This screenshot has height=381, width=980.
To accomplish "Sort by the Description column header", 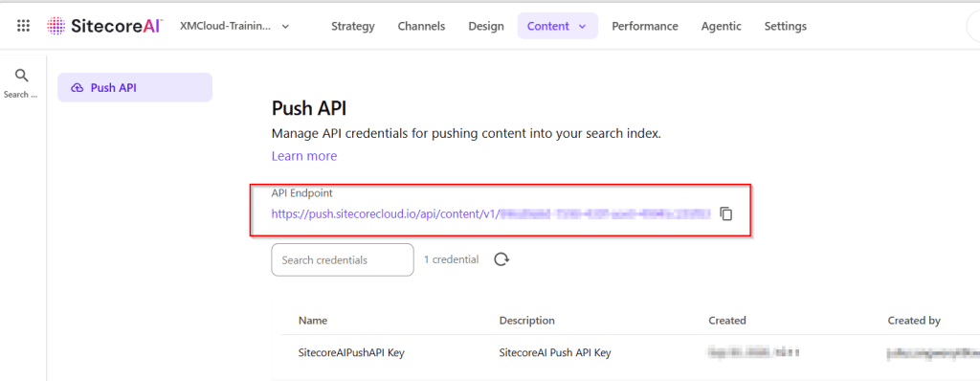I will click(x=527, y=321).
